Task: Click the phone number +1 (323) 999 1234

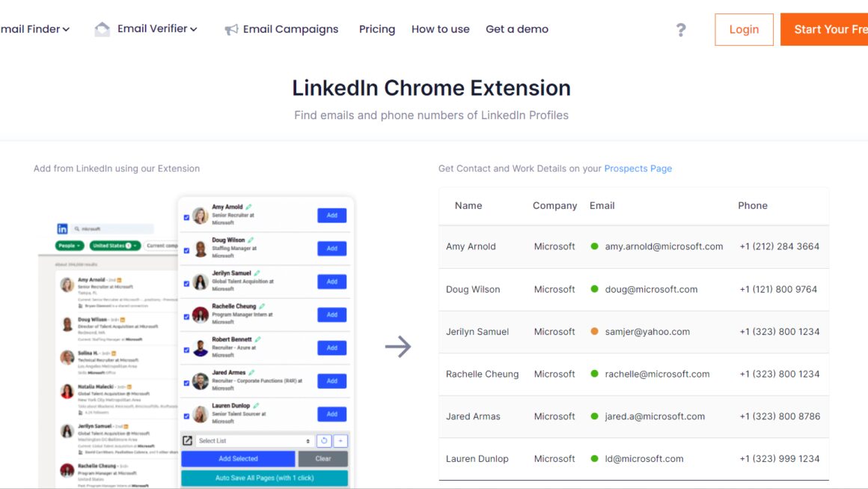Action: pyautogui.click(x=780, y=458)
